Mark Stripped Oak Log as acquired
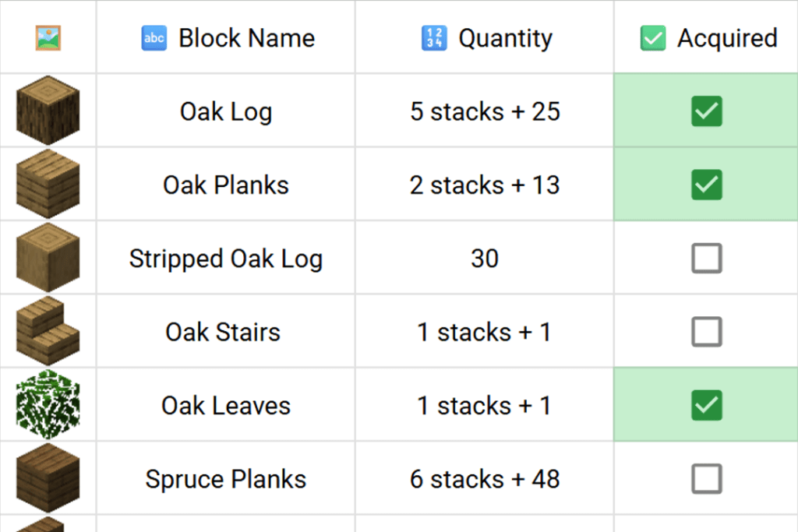 point(706,259)
